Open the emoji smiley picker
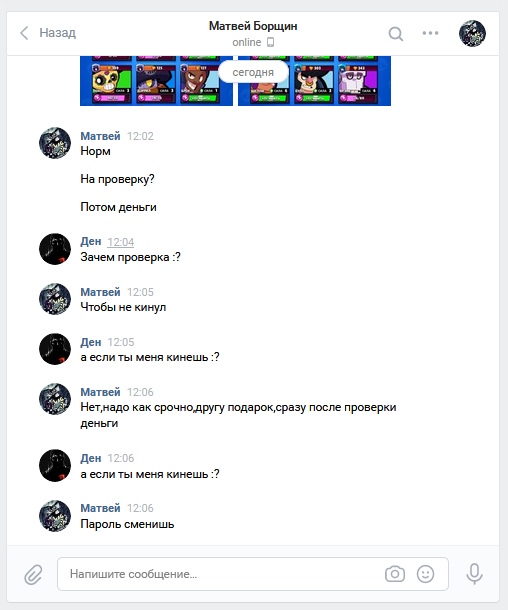 click(425, 574)
